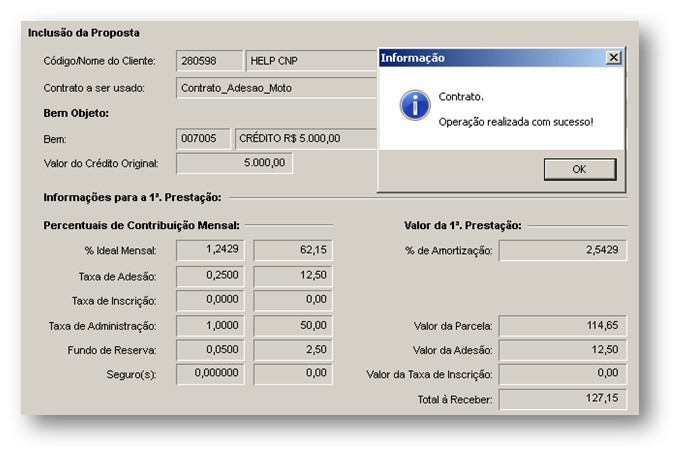The width and height of the screenshot is (681, 457).
Task: Select the Taxa de Inscrição percentage field
Action: [x=210, y=300]
